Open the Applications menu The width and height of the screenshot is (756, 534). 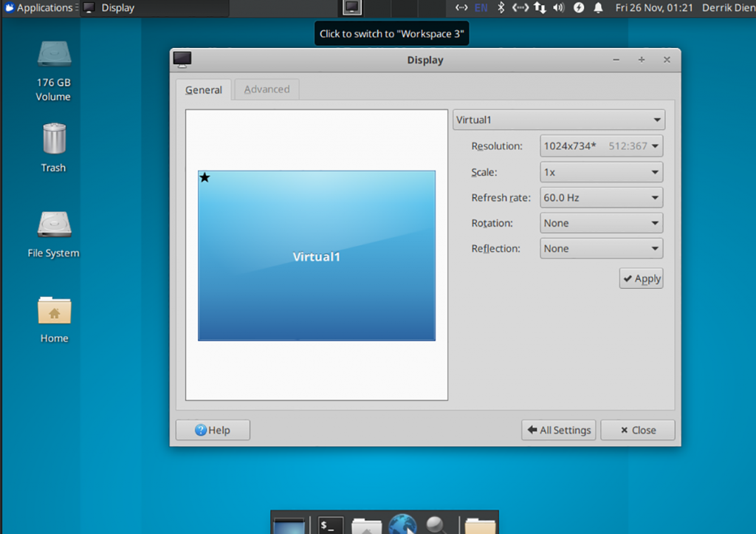click(x=41, y=7)
